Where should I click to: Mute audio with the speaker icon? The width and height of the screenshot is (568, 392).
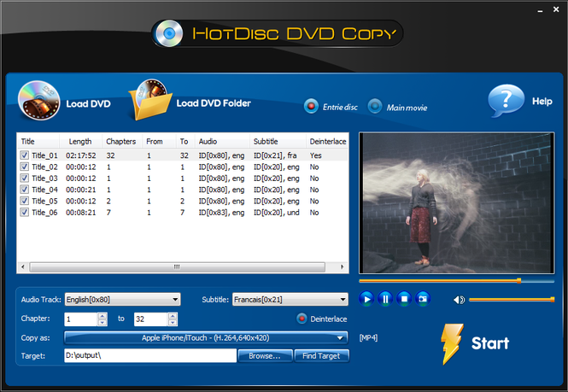(x=459, y=300)
